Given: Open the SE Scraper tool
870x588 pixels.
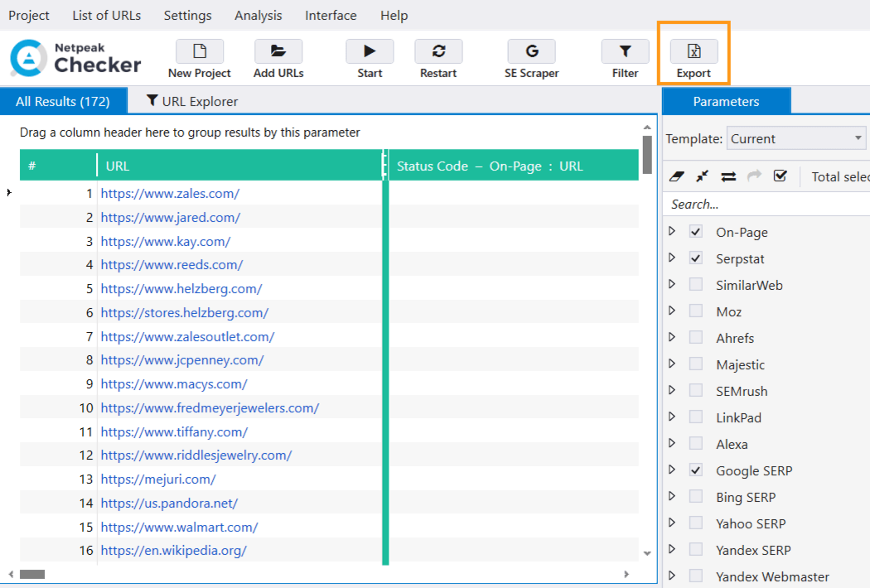Looking at the screenshot, I should click(532, 51).
